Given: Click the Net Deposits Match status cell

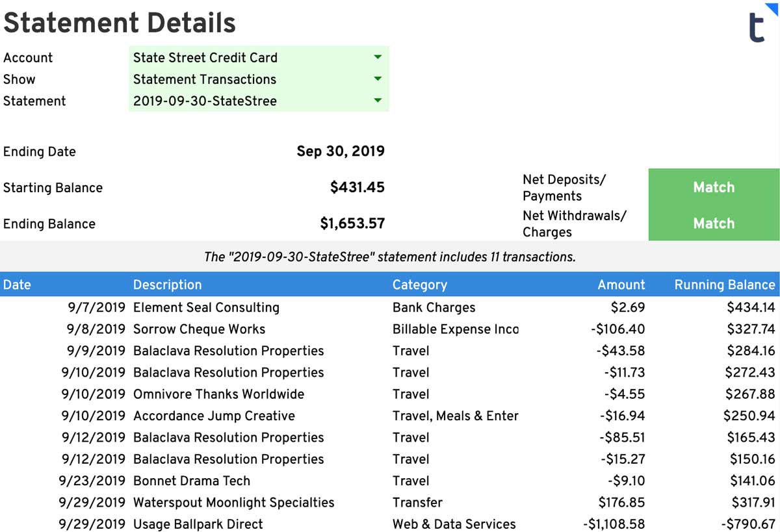Looking at the screenshot, I should pyautogui.click(x=714, y=187).
